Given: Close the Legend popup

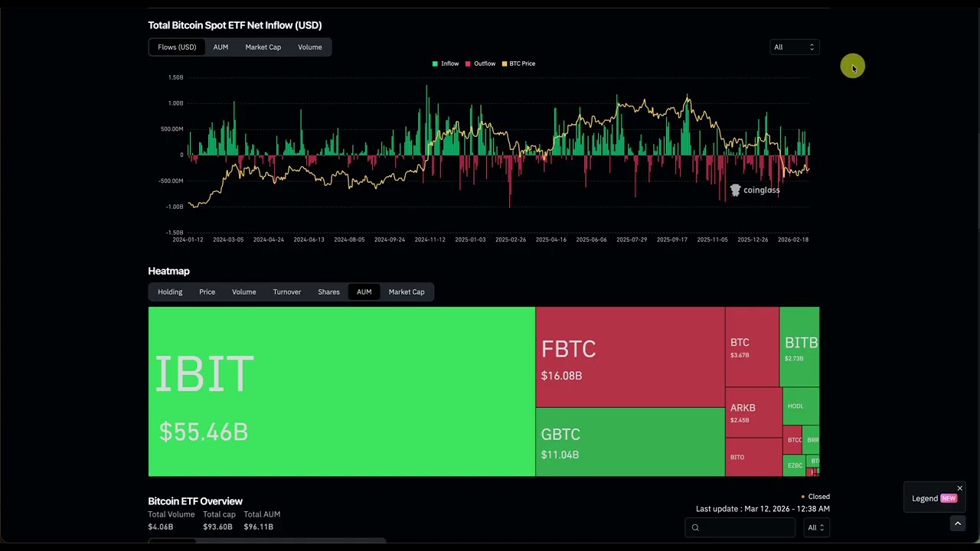Looking at the screenshot, I should (x=959, y=488).
